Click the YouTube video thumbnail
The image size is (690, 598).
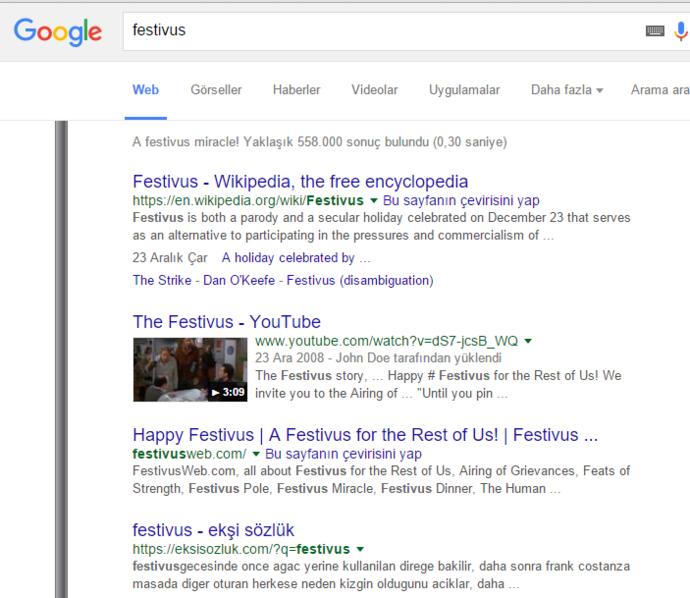(190, 370)
